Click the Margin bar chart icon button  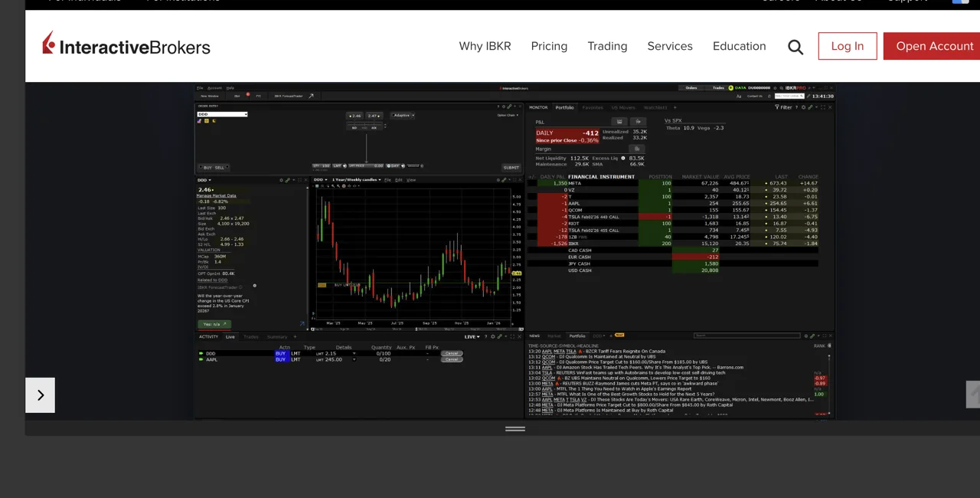(637, 149)
